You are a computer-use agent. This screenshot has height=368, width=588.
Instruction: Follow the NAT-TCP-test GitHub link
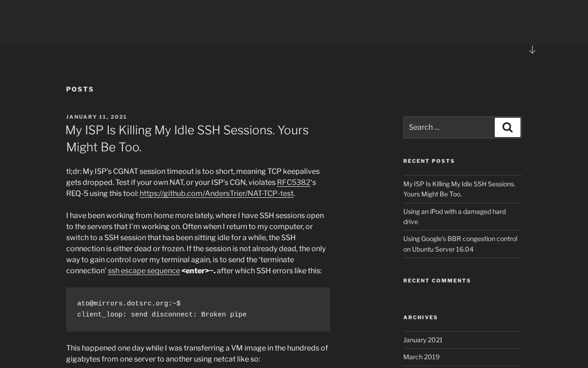[x=216, y=193]
